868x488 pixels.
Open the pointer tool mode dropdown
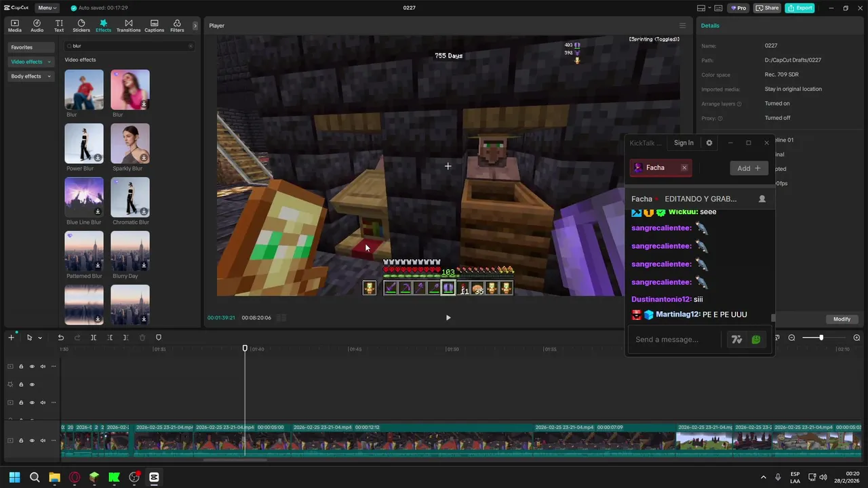tap(40, 338)
